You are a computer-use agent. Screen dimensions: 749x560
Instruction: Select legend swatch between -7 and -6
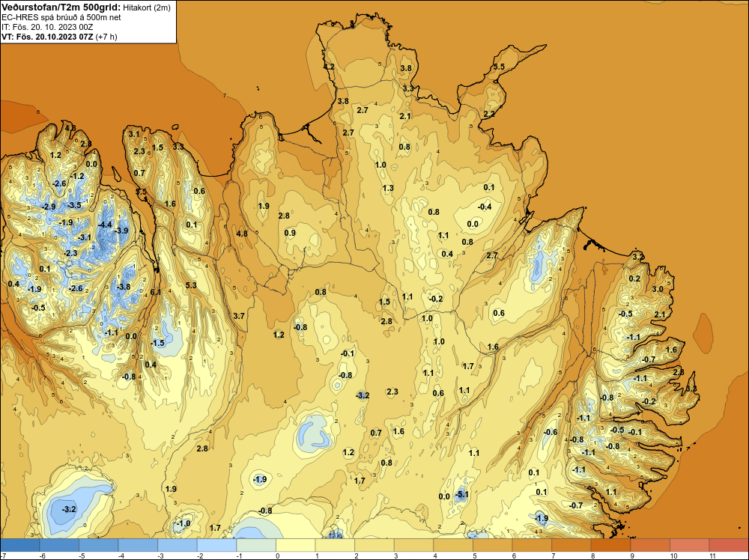(19, 545)
